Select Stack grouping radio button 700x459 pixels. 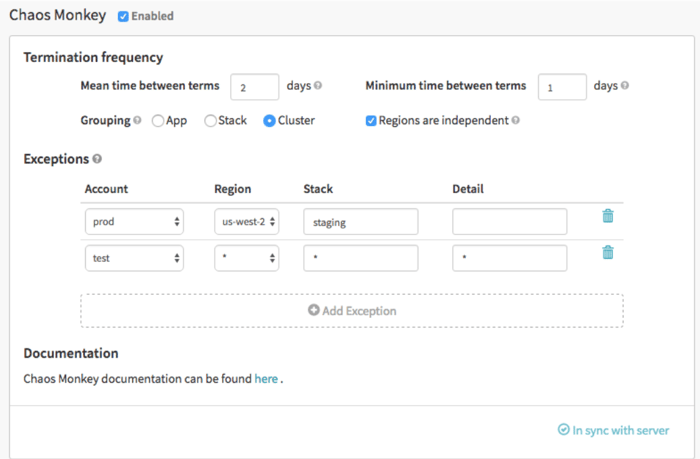click(210, 121)
